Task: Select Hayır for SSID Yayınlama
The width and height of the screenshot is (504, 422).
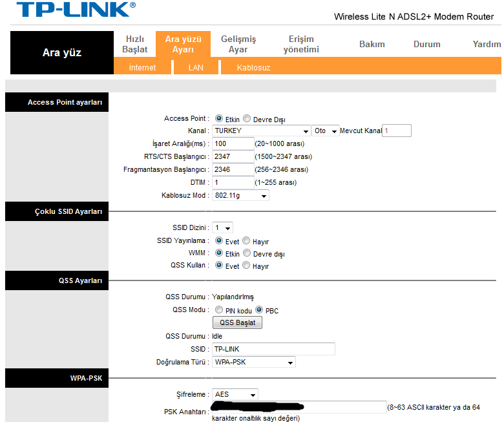Action: click(246, 240)
